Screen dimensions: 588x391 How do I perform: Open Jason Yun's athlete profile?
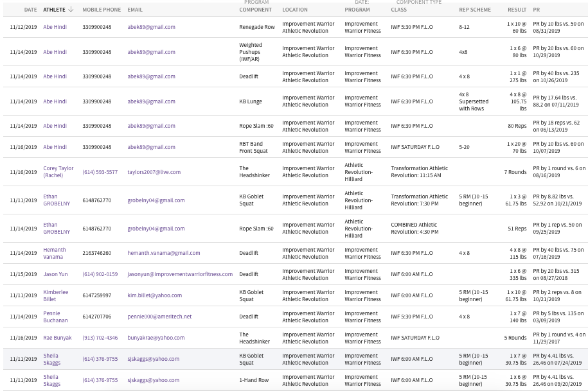click(55, 274)
